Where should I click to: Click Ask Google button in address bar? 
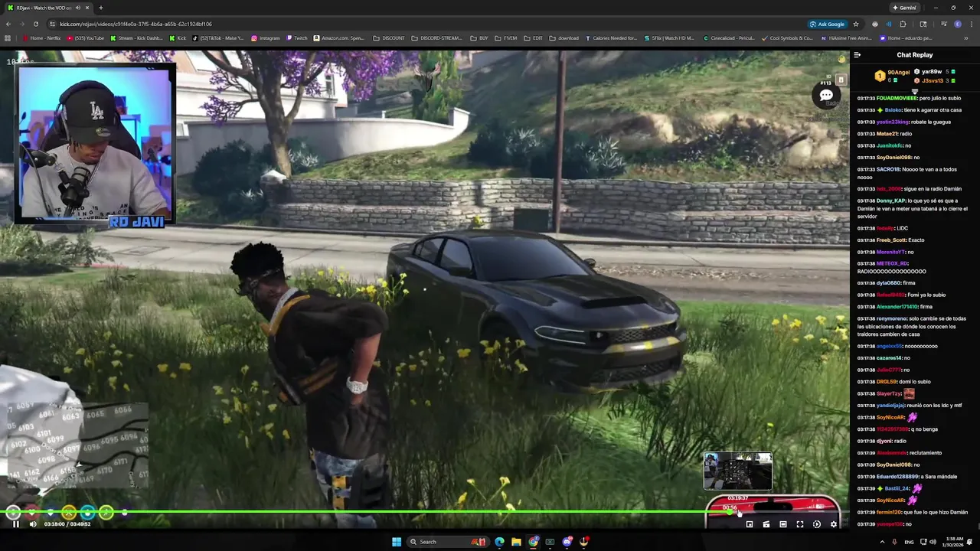point(828,24)
